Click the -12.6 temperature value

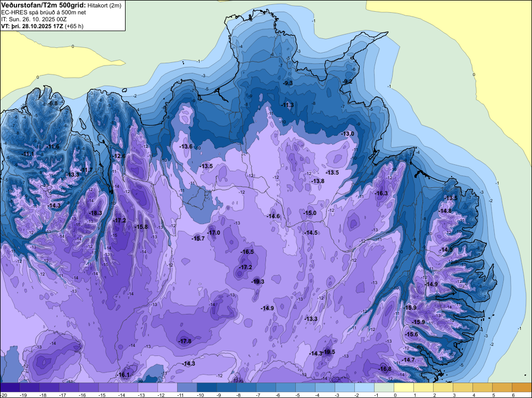(x=119, y=156)
